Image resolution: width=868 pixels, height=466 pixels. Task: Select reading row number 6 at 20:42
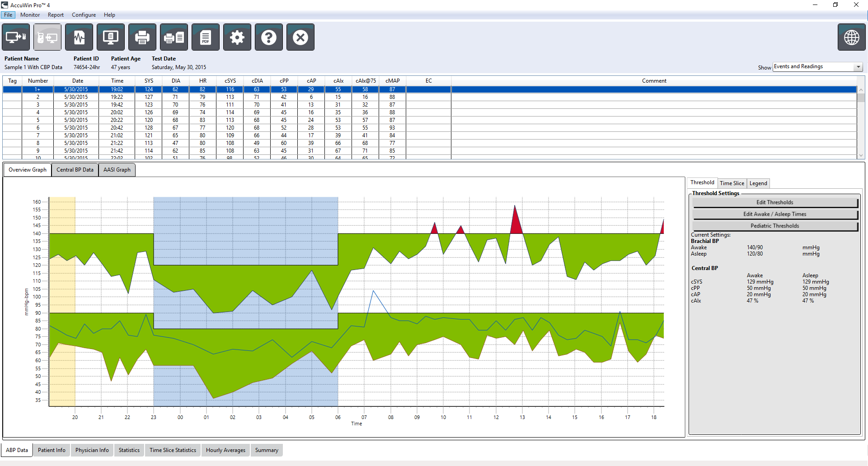(x=430, y=128)
